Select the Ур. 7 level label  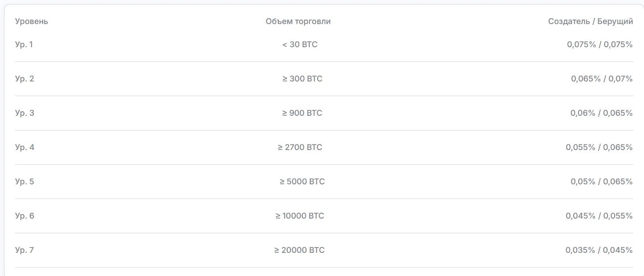click(x=24, y=250)
